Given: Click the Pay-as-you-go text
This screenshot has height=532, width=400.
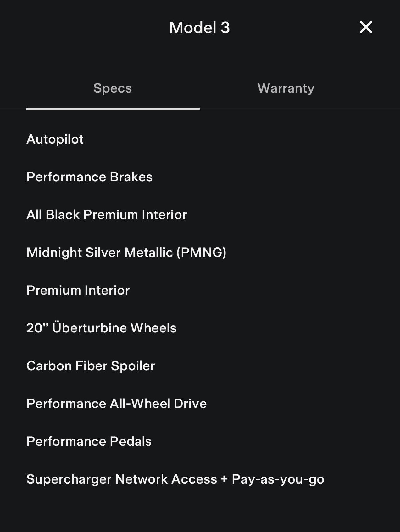Looking at the screenshot, I should (278, 479).
